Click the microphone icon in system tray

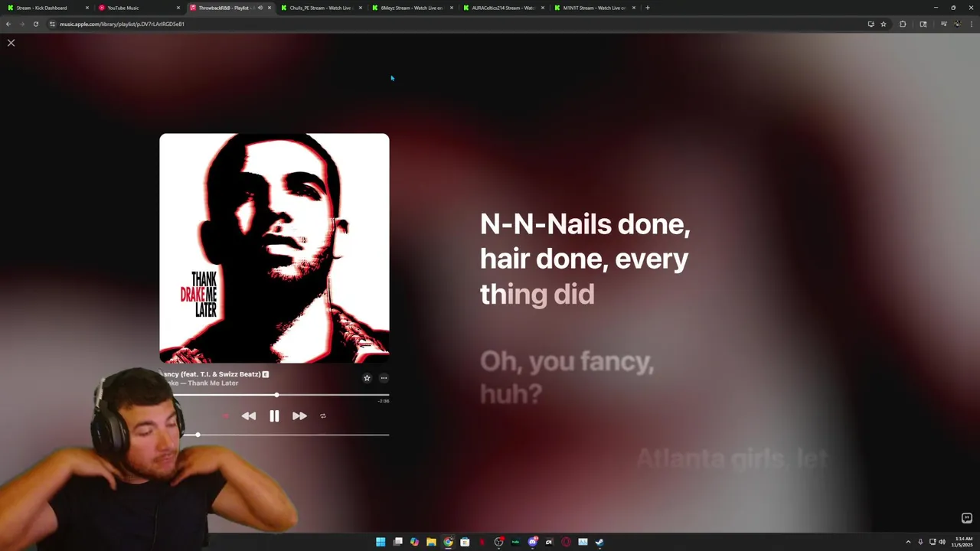[920, 542]
